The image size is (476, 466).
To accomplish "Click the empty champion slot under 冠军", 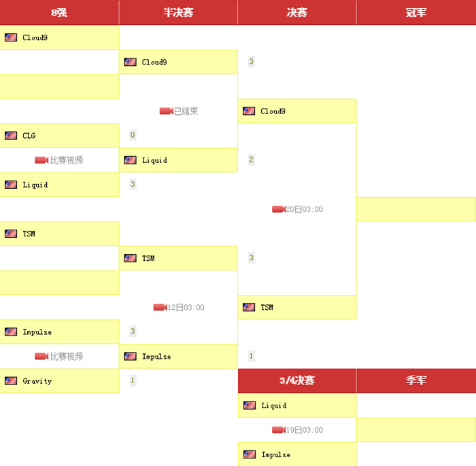I will click(416, 209).
